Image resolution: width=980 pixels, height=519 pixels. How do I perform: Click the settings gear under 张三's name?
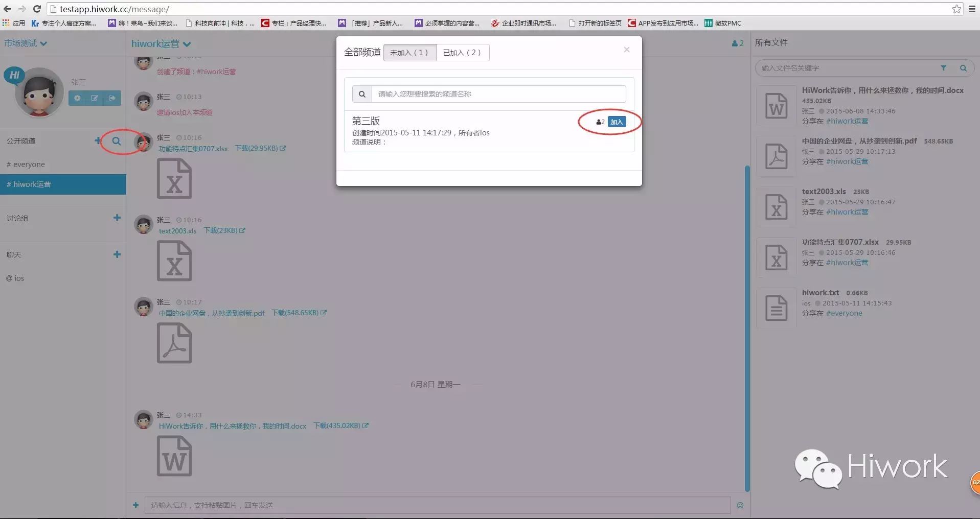coord(77,98)
